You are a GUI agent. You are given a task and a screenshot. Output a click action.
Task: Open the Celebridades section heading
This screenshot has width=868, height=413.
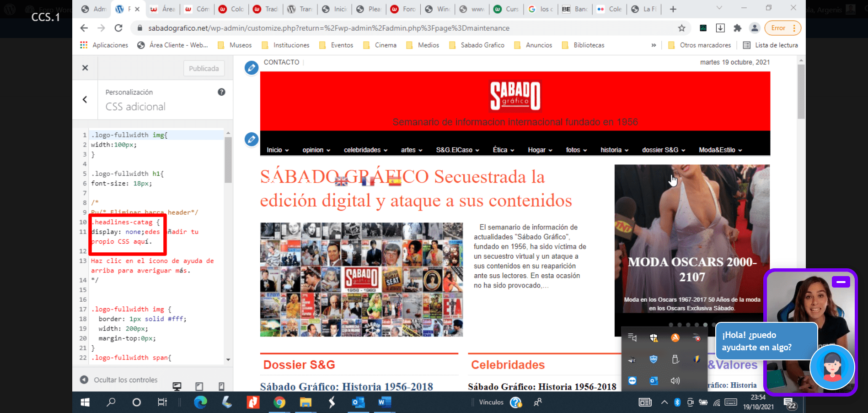[508, 365]
